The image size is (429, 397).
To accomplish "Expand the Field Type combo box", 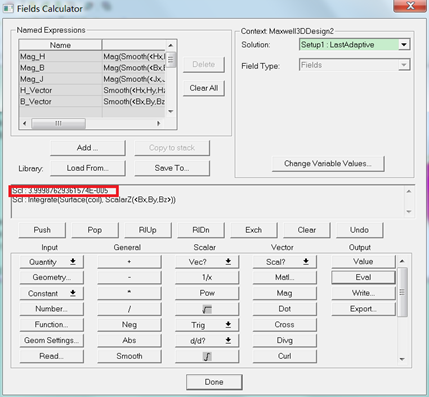I will (x=404, y=65).
